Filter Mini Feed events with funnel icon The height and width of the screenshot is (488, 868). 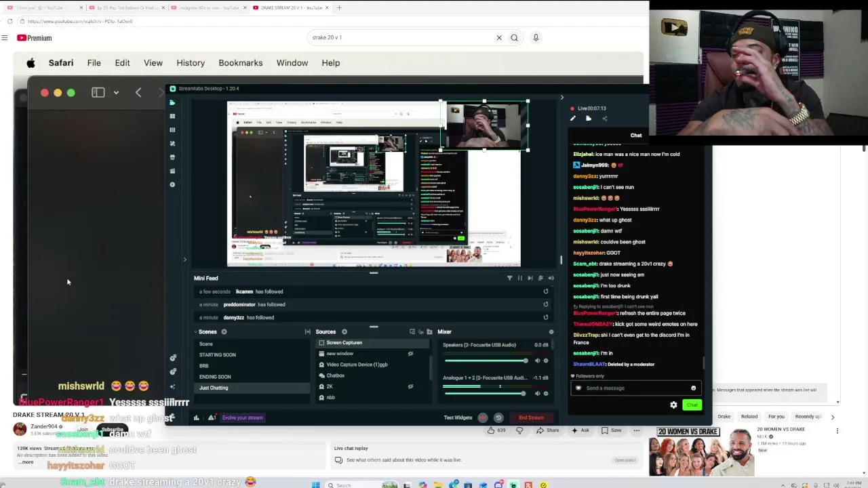[x=510, y=278]
